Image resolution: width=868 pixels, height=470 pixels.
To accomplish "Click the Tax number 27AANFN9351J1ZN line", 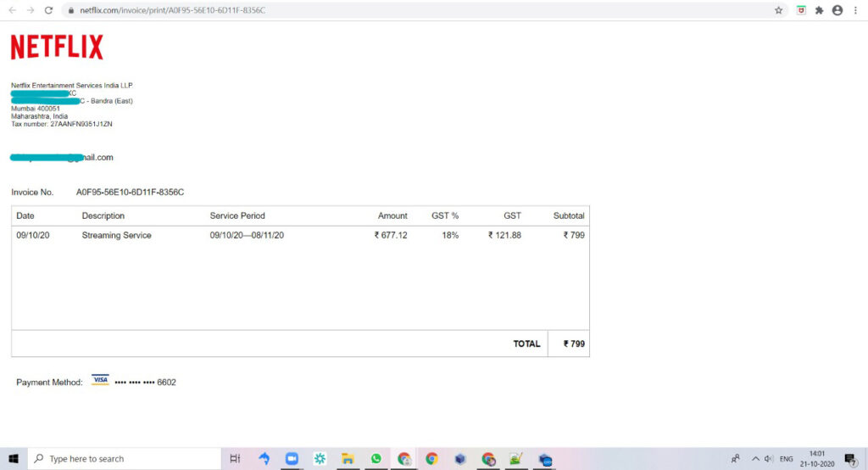I will 61,124.
